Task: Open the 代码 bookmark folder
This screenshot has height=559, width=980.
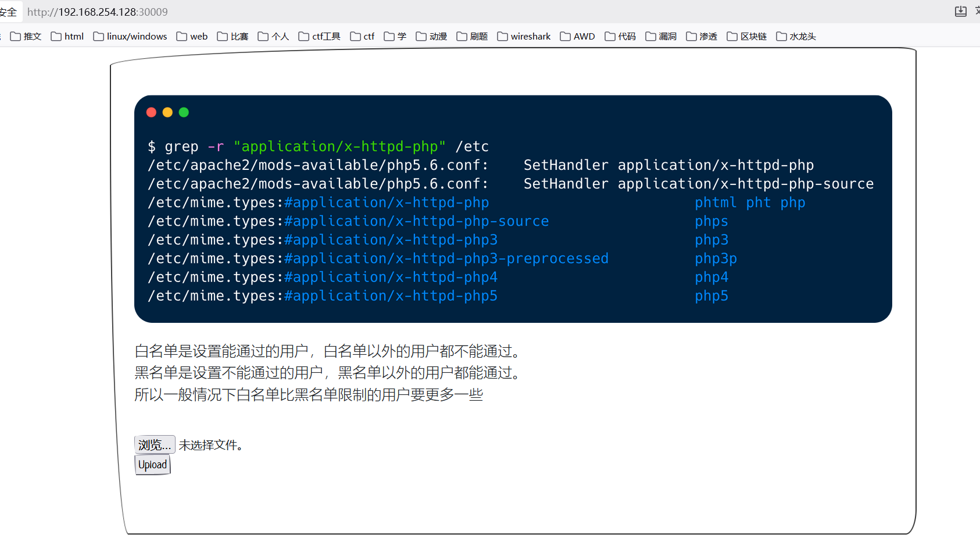Action: pyautogui.click(x=621, y=36)
